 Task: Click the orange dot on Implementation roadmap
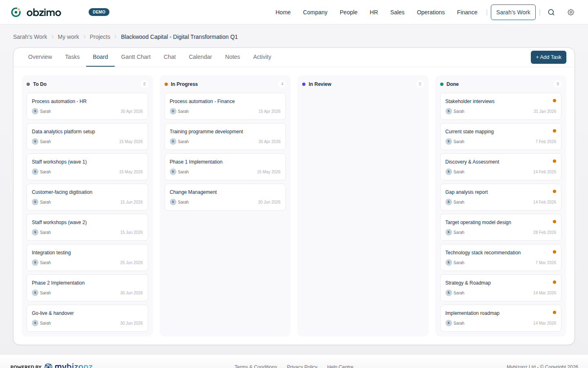(x=555, y=312)
